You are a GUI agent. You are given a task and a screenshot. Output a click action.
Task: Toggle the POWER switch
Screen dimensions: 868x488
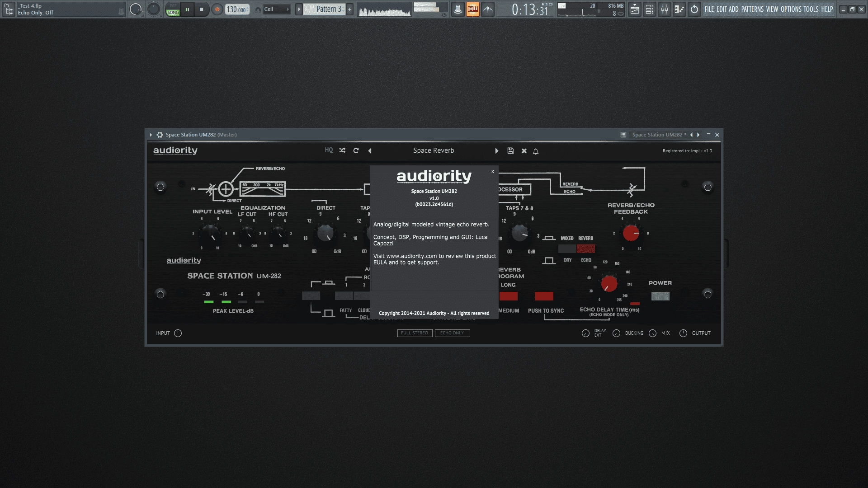660,296
